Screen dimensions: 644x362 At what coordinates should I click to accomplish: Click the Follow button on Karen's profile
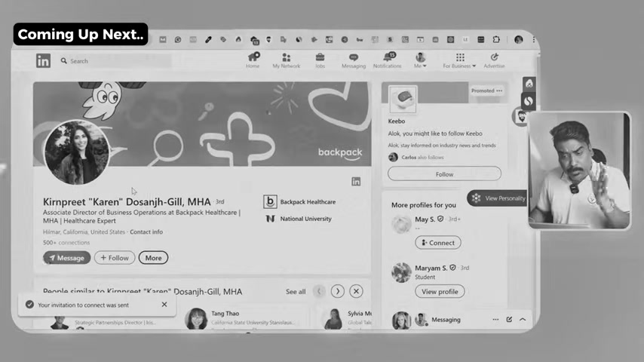115,258
